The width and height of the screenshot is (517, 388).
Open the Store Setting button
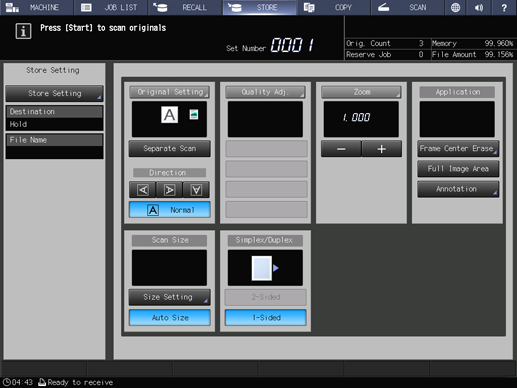(x=54, y=94)
